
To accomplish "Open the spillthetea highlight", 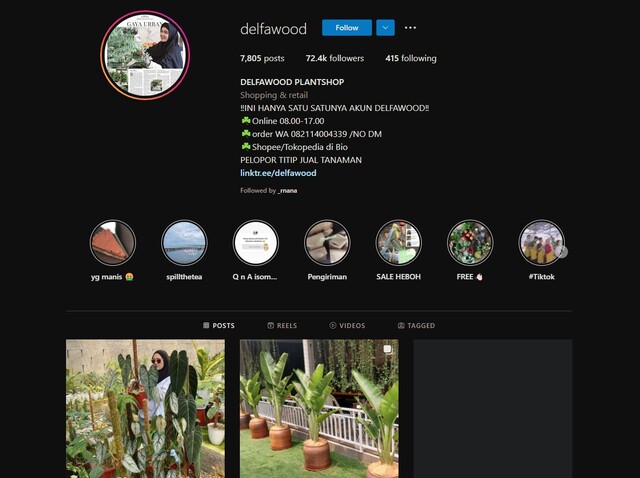I will [184, 243].
